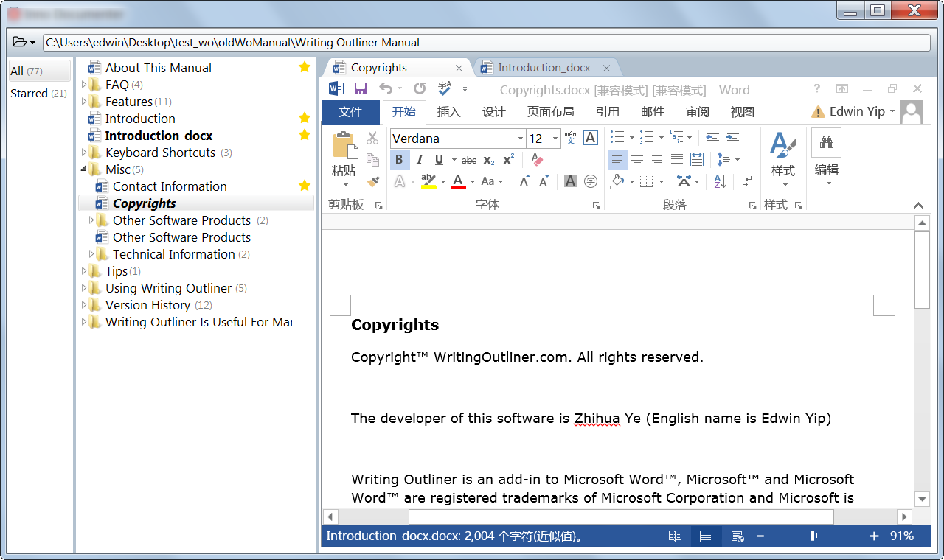Click the Save icon in Word's quick access toolbar
The width and height of the screenshot is (944, 560).
(361, 89)
